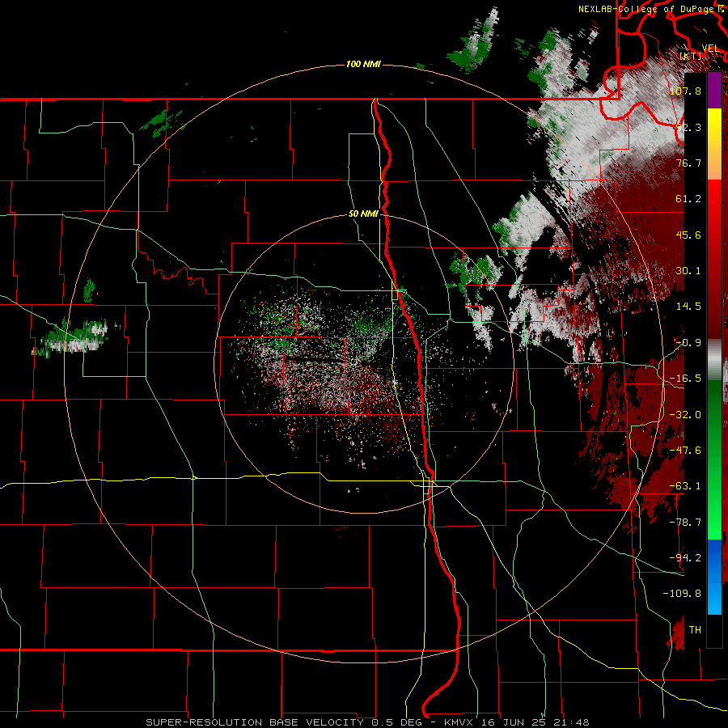728x728 pixels.
Task: Click the "TH" threshold label in legend
Action: [x=695, y=630]
